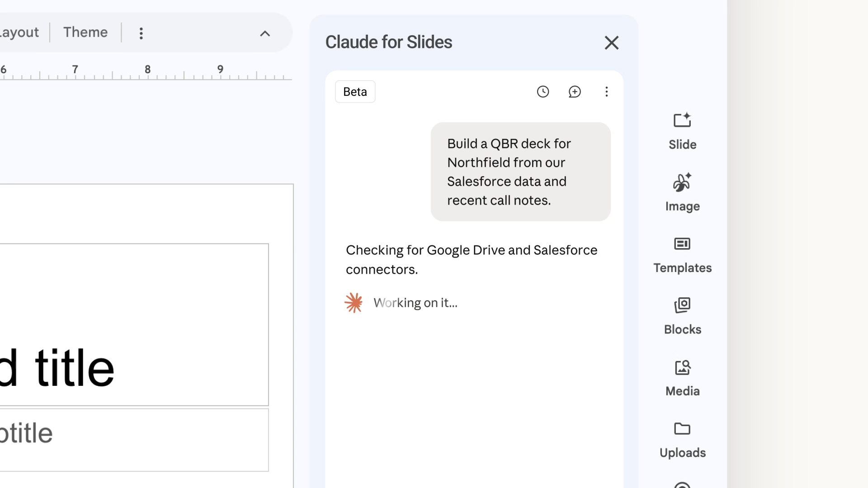Open the Blocks sidebar panel
The height and width of the screenshot is (488, 868).
[682, 316]
